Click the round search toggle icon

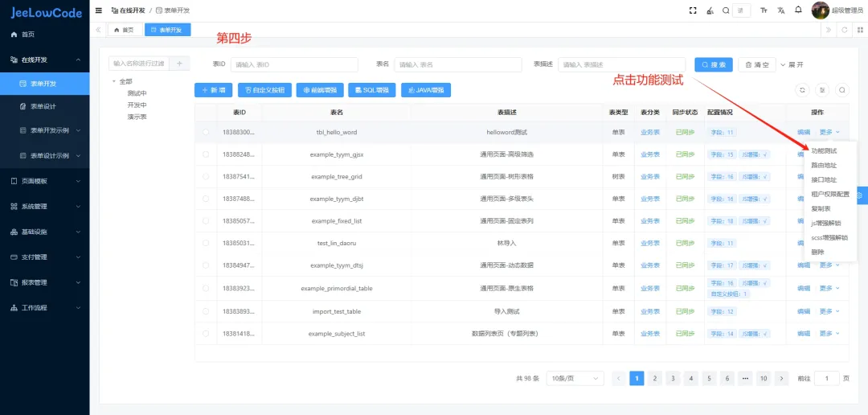[x=842, y=90]
